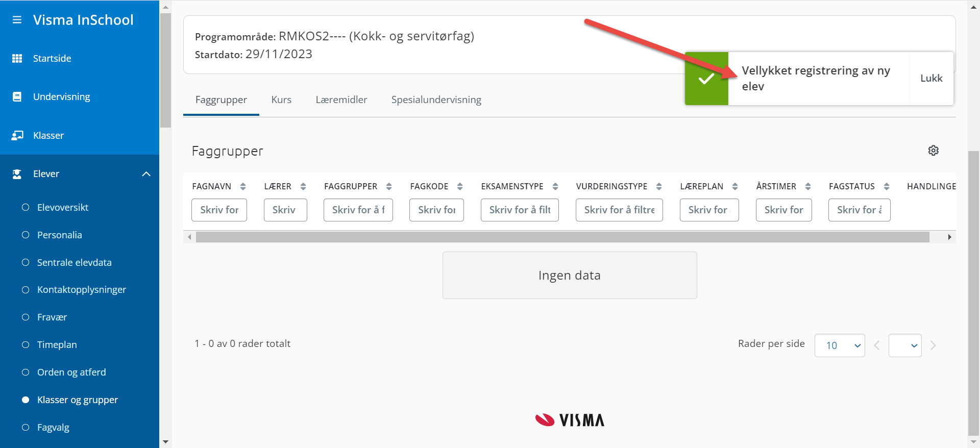Sort by VURDERINGSTYPE column arrows

click(659, 186)
